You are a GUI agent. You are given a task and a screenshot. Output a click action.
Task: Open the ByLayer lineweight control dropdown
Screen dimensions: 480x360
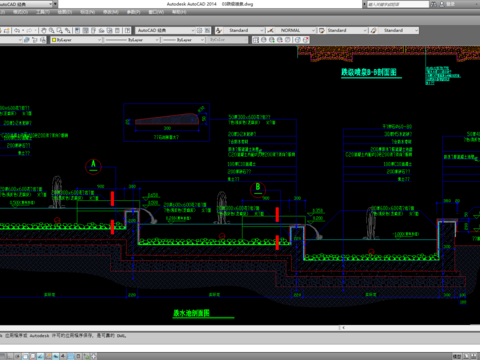(x=202, y=40)
